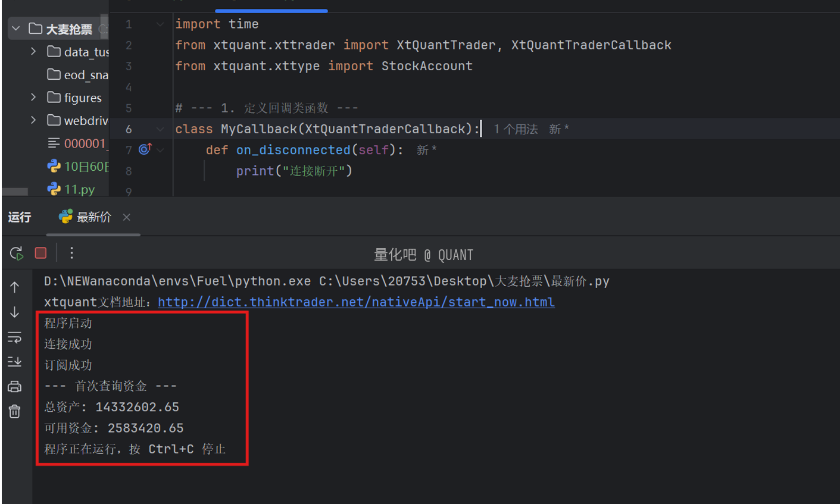Click the project tree horizontal scrollbar
Viewport: 840px width, 504px height.
(15, 192)
